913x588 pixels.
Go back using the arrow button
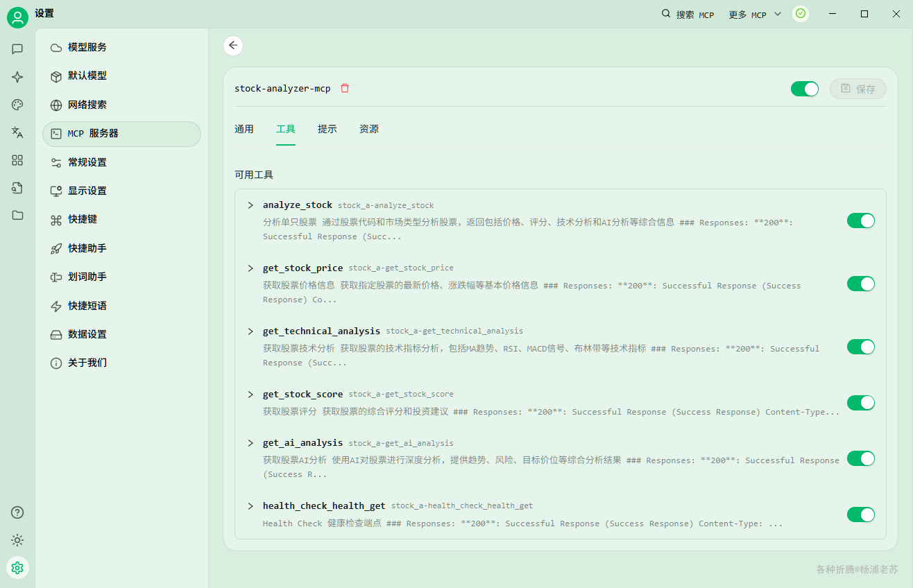[x=233, y=45]
